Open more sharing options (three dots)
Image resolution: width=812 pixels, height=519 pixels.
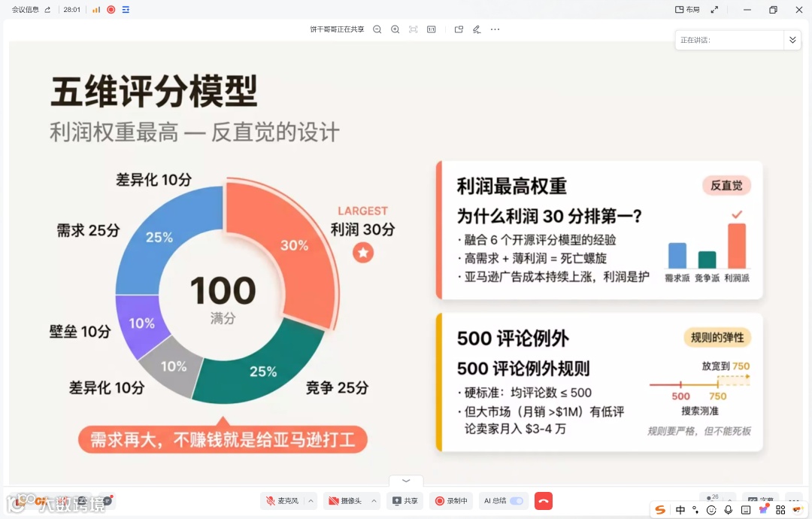tap(495, 29)
